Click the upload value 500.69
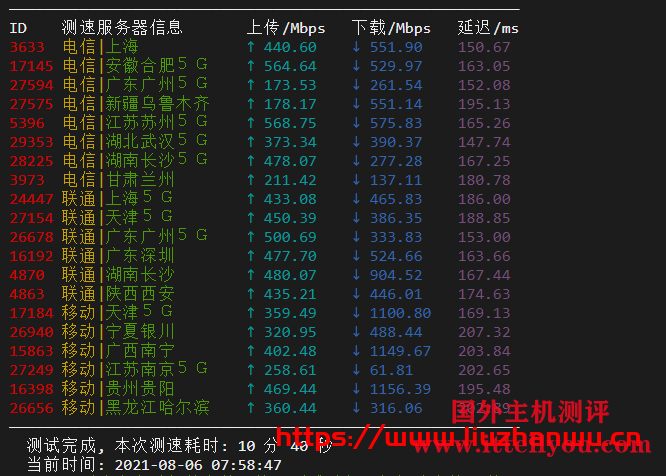This screenshot has width=666, height=476. tap(290, 237)
